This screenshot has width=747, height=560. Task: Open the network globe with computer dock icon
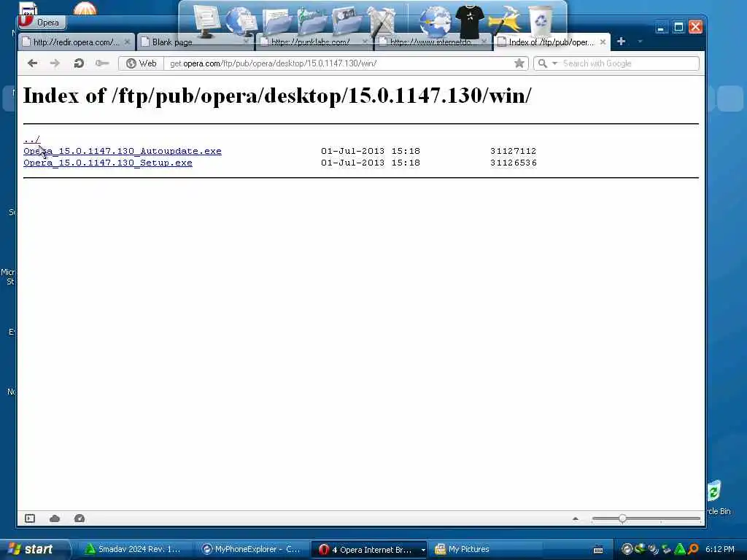[241, 22]
